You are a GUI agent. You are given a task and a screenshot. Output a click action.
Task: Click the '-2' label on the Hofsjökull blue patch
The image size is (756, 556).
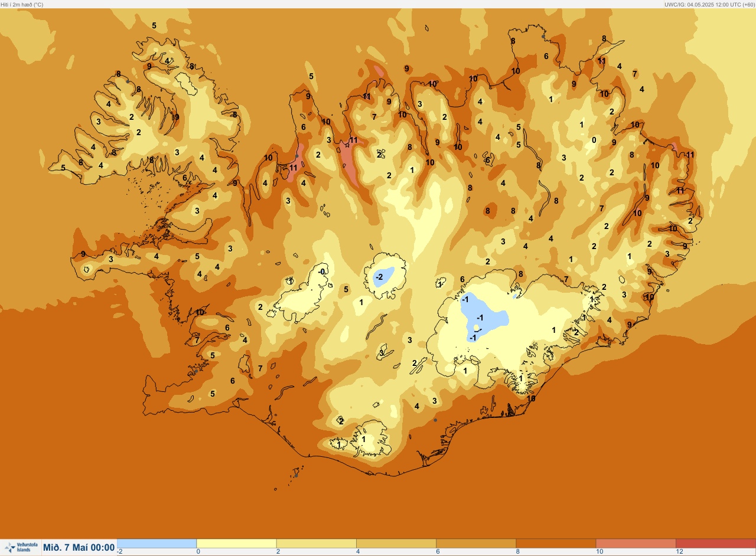[379, 277]
